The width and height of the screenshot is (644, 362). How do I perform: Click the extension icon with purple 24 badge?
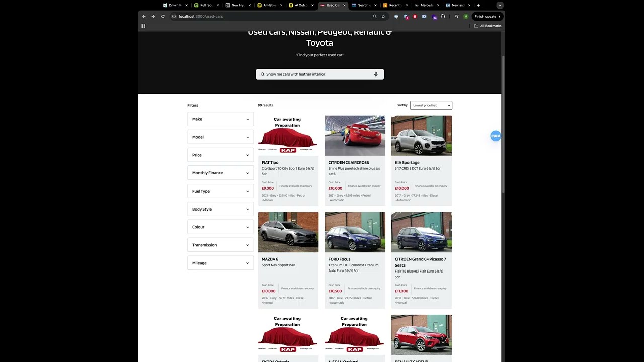point(434,17)
